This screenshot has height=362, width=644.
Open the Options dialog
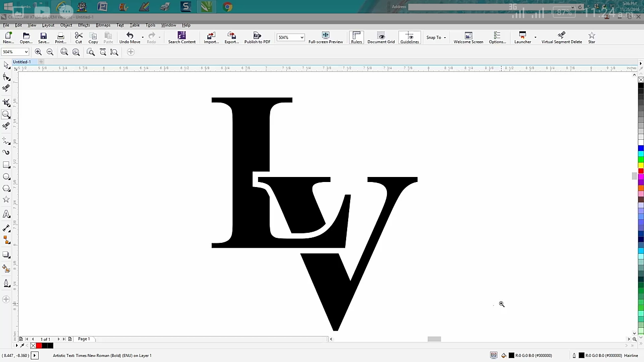[497, 38]
